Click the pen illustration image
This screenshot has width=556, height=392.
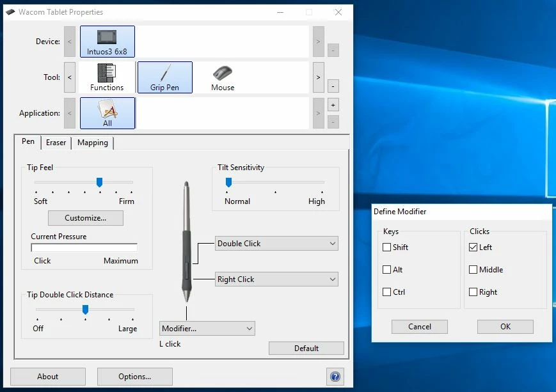coord(187,242)
